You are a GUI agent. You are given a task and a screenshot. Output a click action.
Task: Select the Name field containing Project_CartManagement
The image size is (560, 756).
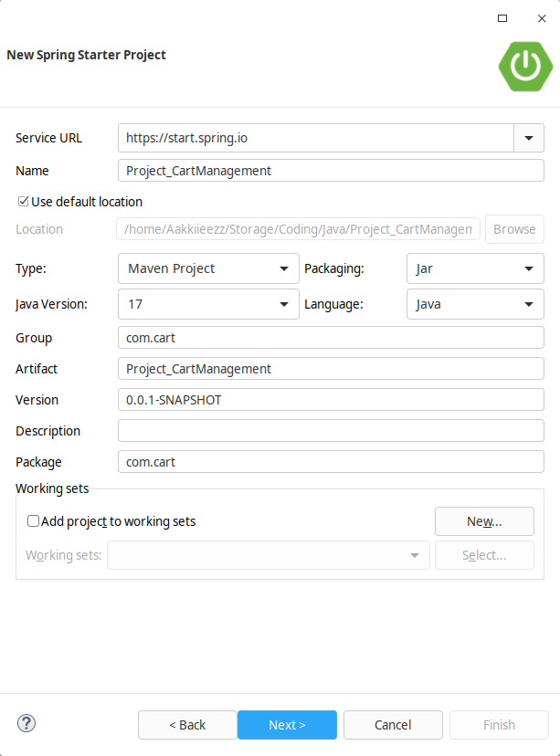(331, 170)
